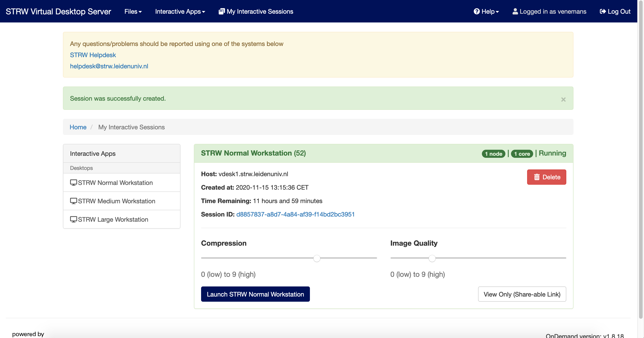644x338 pixels.
Task: Click the monitor icon beside STRW Large Workstation
Action: [x=73, y=219]
